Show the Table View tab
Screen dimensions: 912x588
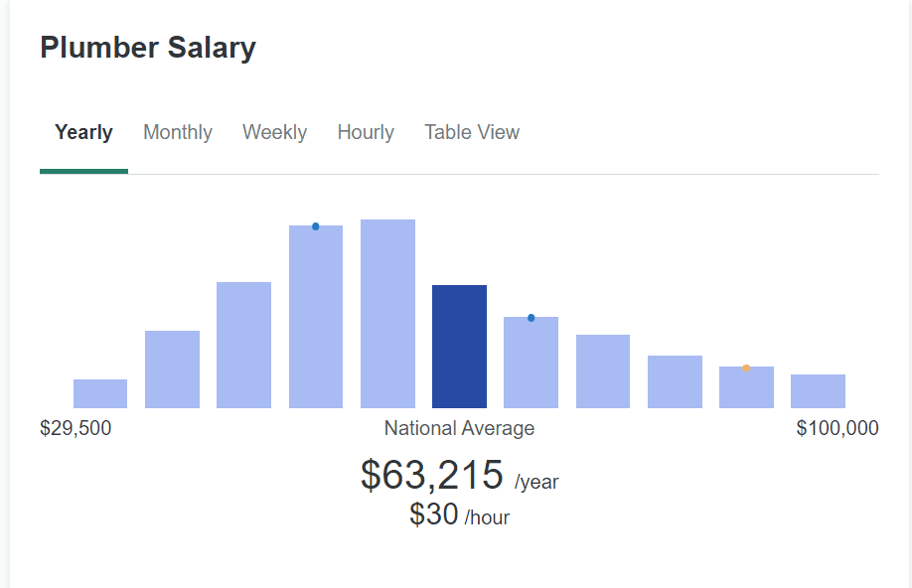coord(472,132)
